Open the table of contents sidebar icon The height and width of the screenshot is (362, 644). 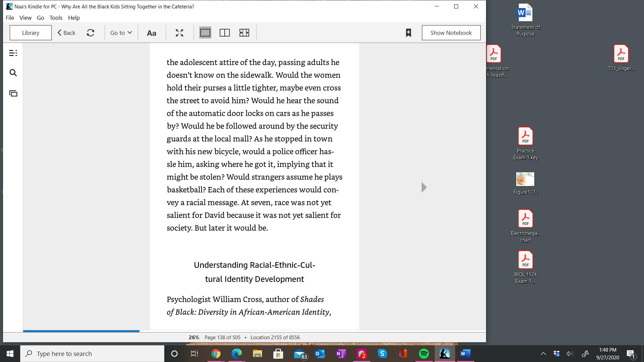(13, 53)
